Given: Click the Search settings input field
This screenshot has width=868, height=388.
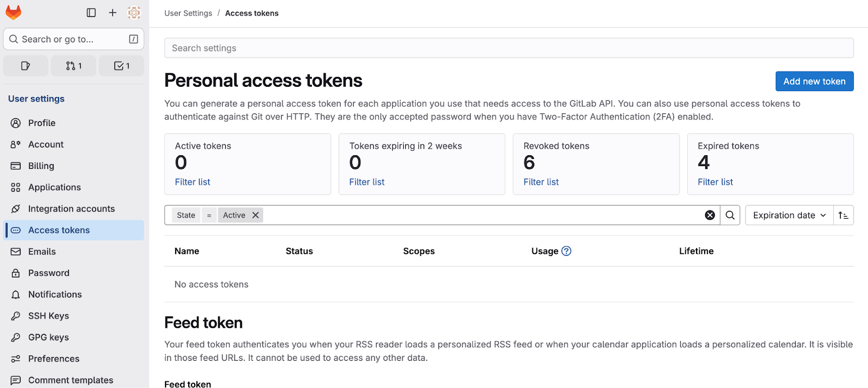Looking at the screenshot, I should (x=508, y=48).
